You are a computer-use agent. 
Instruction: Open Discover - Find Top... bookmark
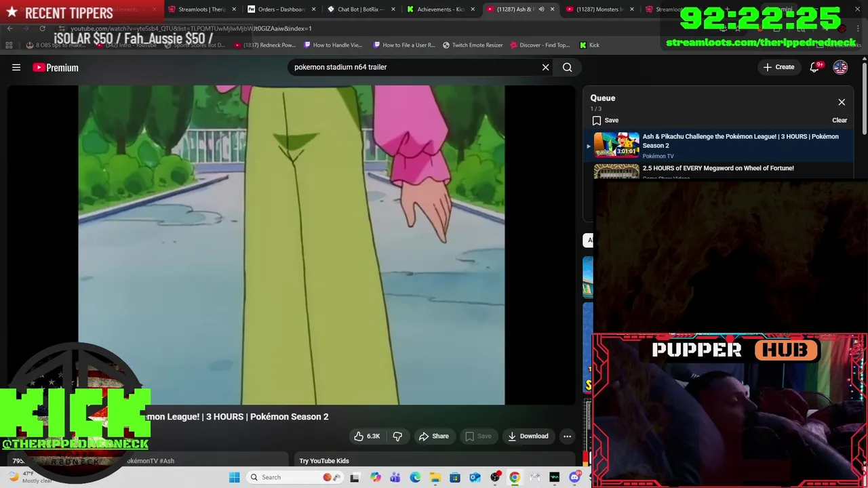(x=540, y=45)
